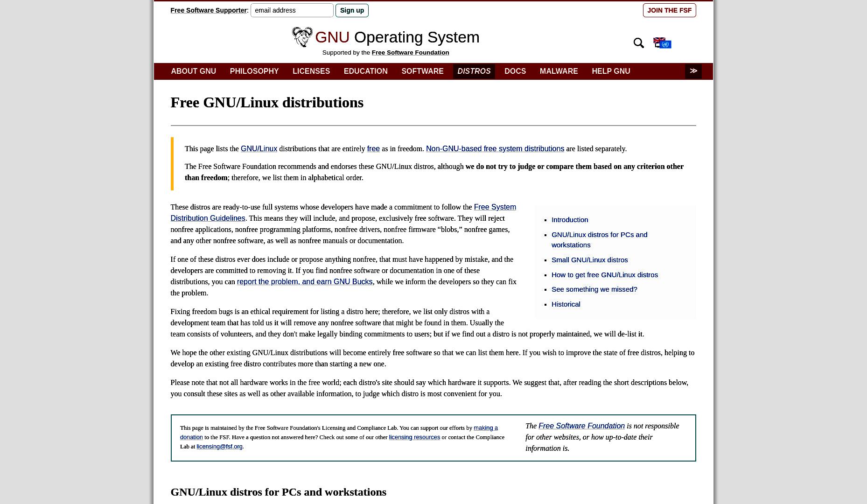Viewport: 867px width, 504px height.
Task: Open Non-GNU-based free system distributions link
Action: coord(495,149)
